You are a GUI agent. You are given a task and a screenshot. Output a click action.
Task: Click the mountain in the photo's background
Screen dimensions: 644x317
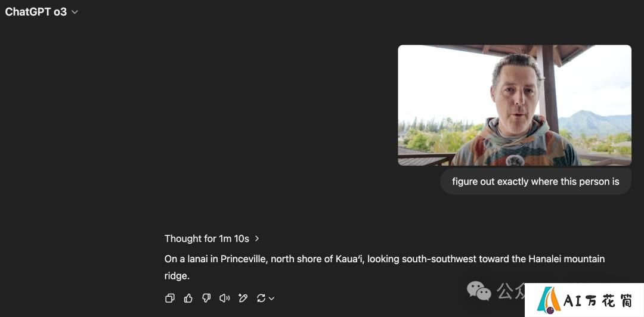(x=594, y=122)
